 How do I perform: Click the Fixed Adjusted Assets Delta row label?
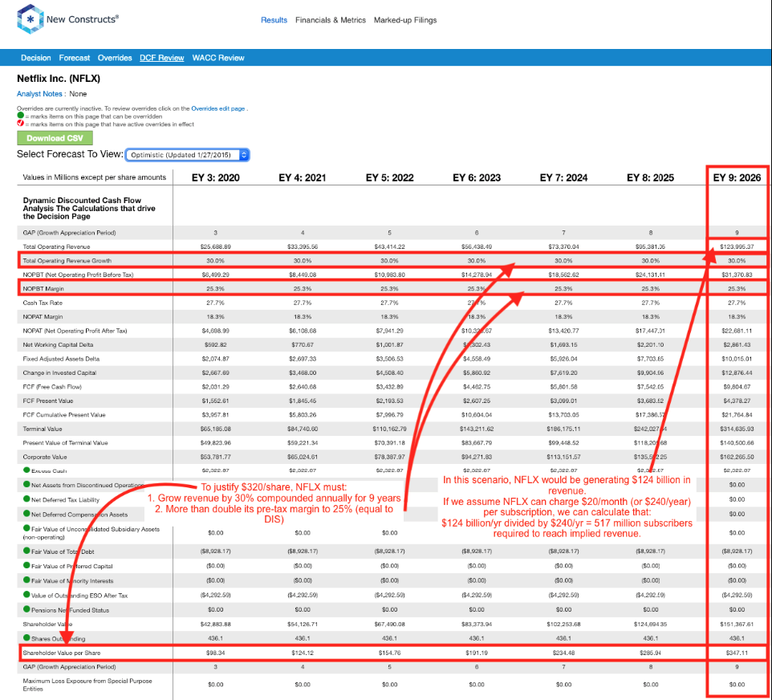tap(61, 359)
